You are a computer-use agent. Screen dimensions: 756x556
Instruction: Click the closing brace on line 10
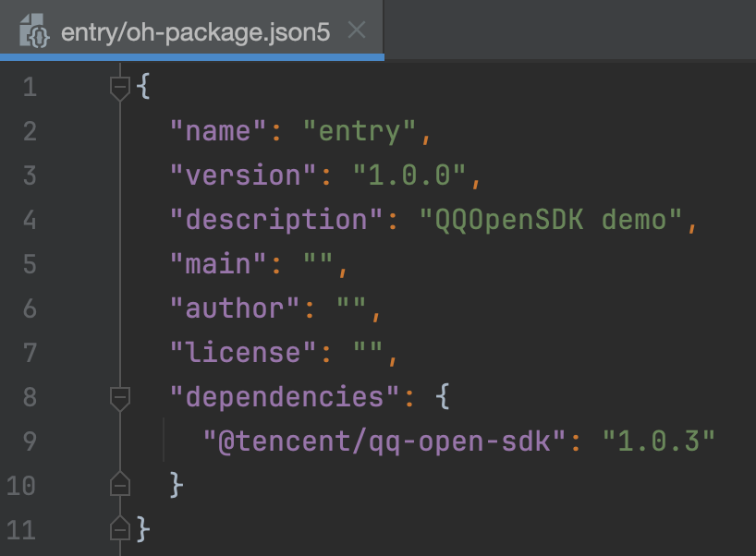[177, 485]
